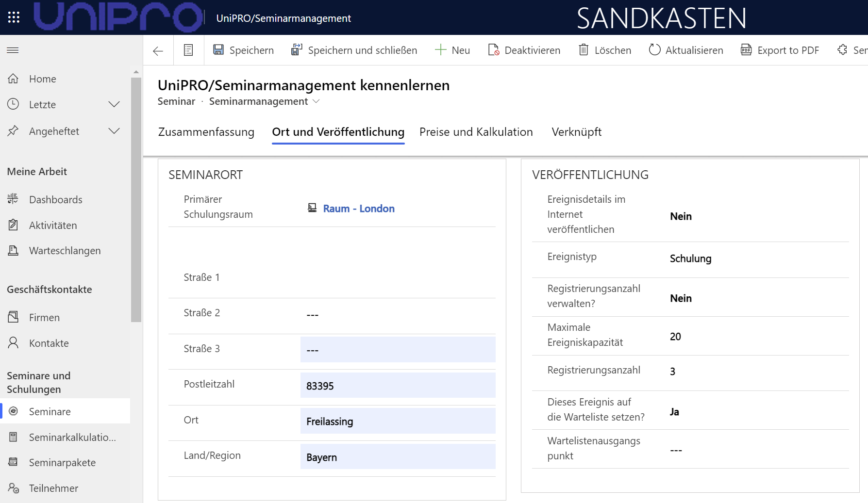
Task: Click Deaktivieren button label
Action: (532, 50)
